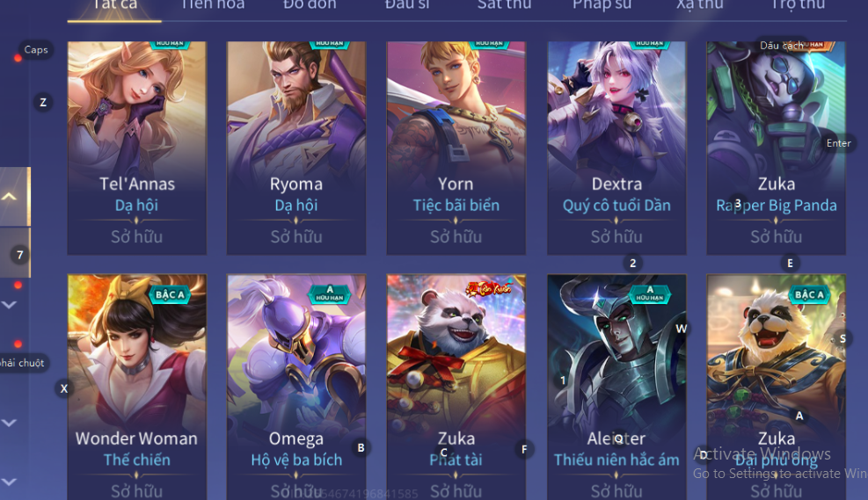Switch to the Đấu sĩ tab

click(407, 5)
